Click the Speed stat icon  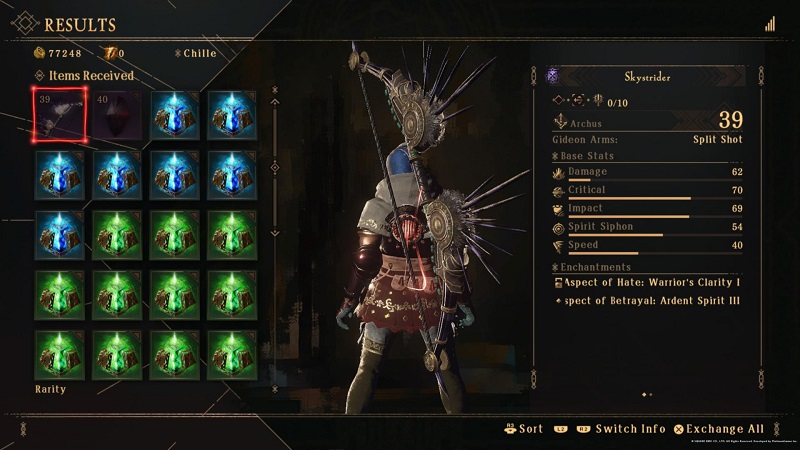point(559,247)
